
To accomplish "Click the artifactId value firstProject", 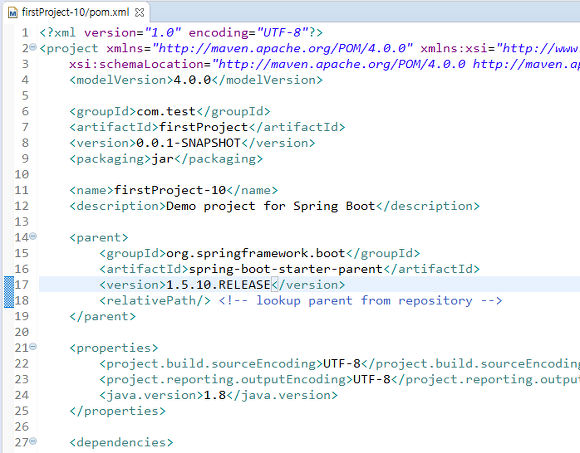I will point(203,127).
